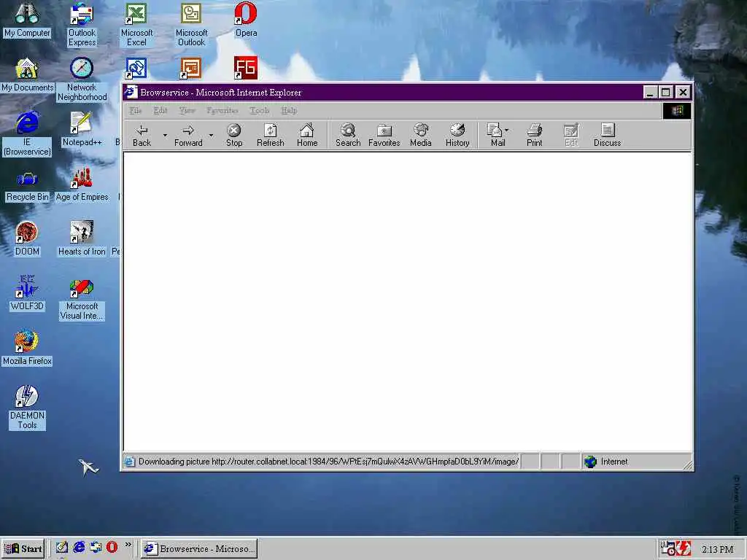This screenshot has height=560, width=747.
Task: Open the Mail button dropdown arrow
Action: tap(506, 130)
